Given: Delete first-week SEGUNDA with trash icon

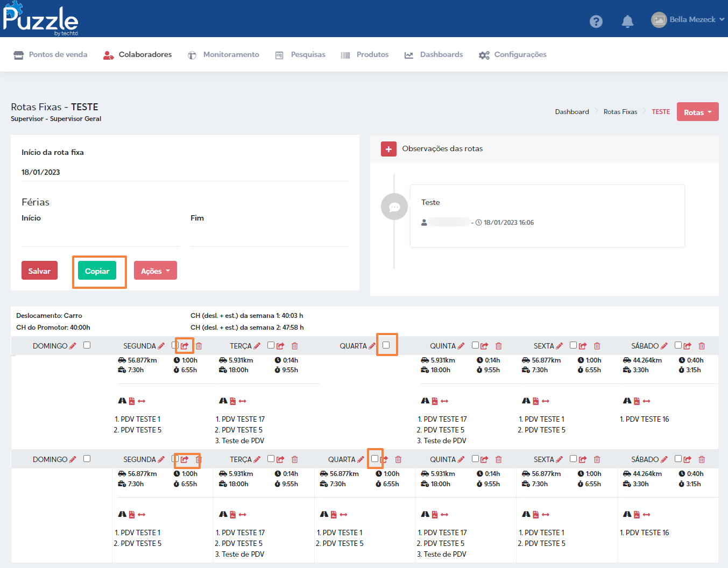Looking at the screenshot, I should click(199, 346).
